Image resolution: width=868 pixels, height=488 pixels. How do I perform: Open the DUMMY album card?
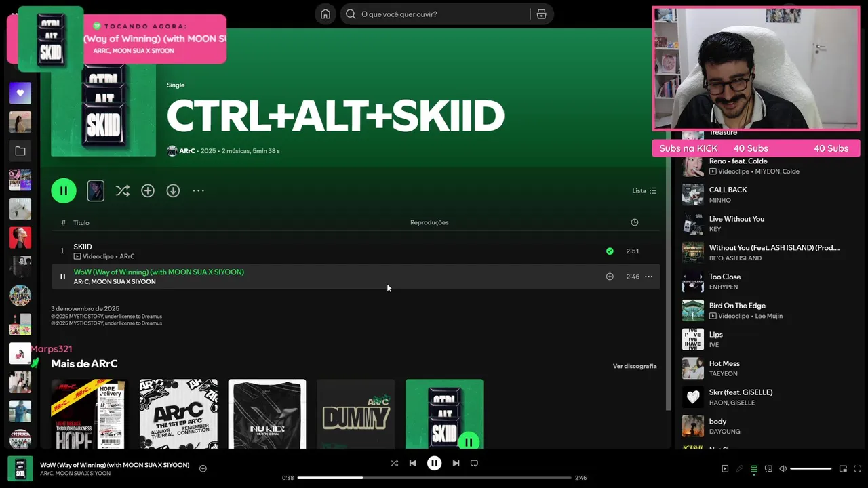pyautogui.click(x=355, y=414)
